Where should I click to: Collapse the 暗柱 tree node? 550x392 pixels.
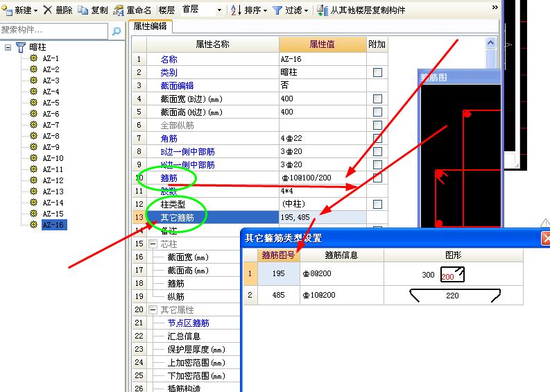point(8,47)
